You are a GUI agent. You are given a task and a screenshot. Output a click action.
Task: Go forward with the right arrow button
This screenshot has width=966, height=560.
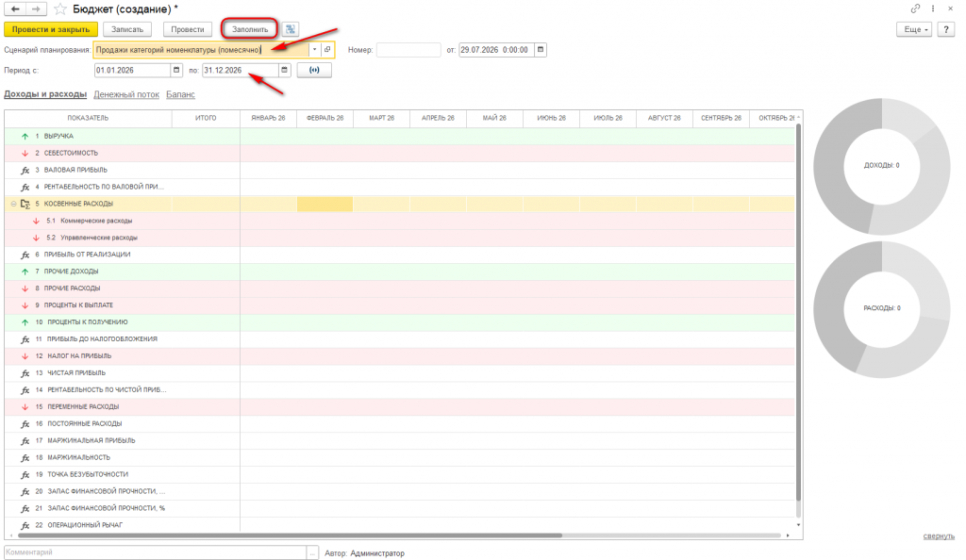[x=37, y=9]
